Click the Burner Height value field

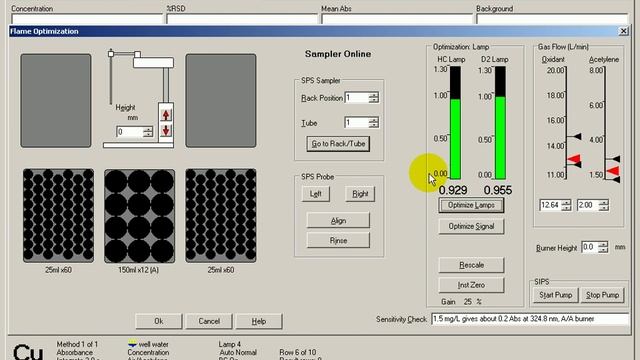(x=589, y=247)
